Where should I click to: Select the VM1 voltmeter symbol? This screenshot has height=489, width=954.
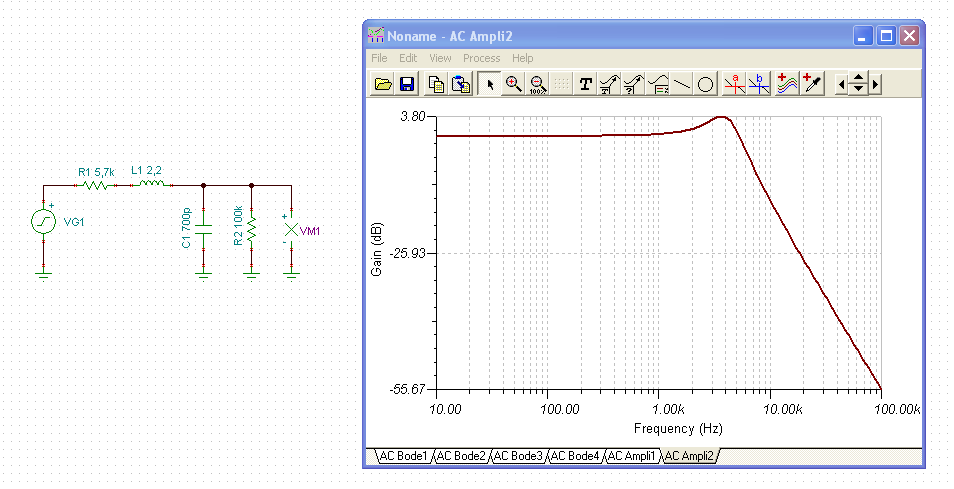click(x=291, y=230)
